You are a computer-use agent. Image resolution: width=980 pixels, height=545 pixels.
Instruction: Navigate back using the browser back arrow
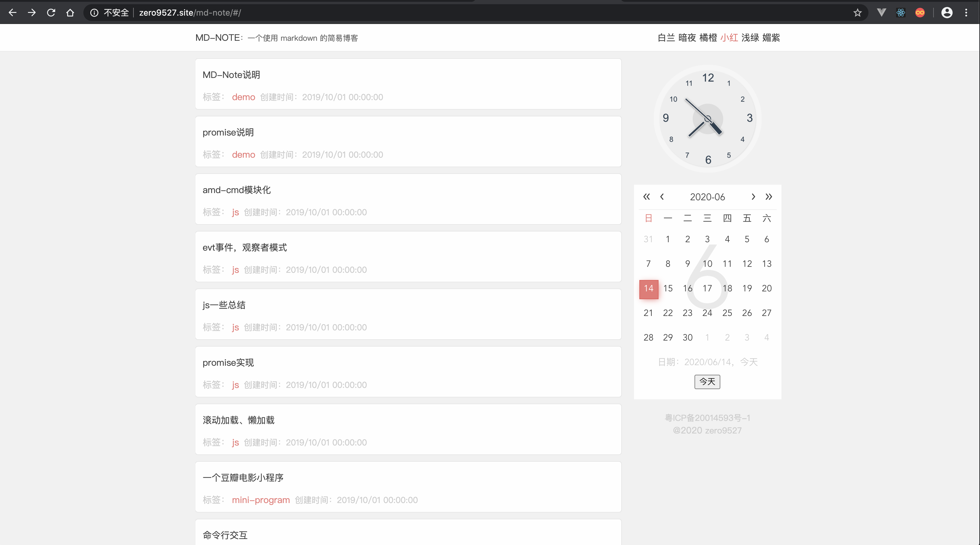tap(13, 12)
